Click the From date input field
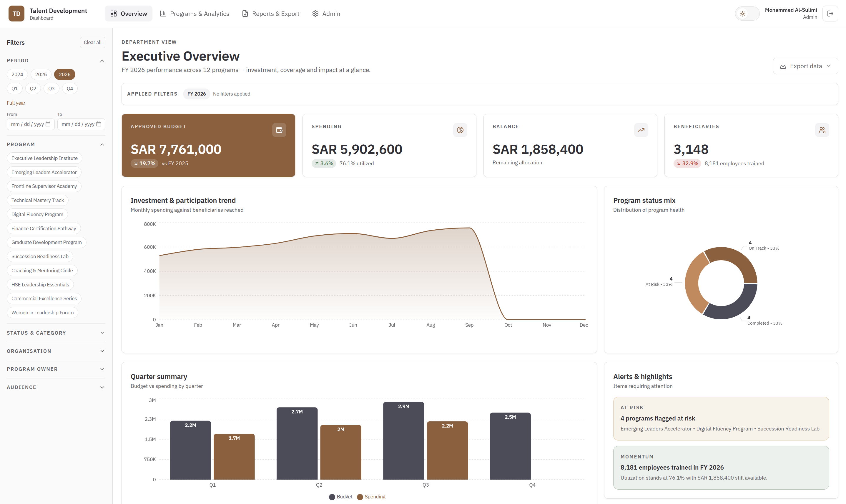This screenshot has height=504, width=846. coord(31,124)
